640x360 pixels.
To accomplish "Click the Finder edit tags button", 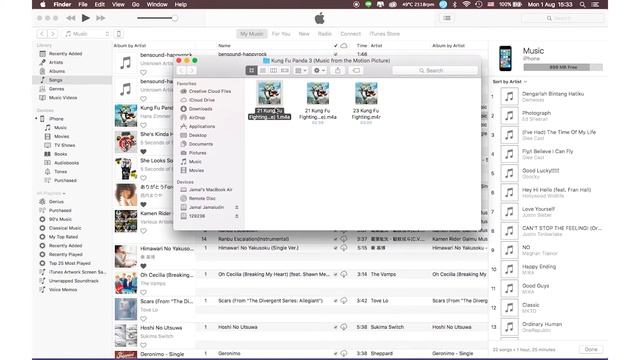I will (x=356, y=71).
